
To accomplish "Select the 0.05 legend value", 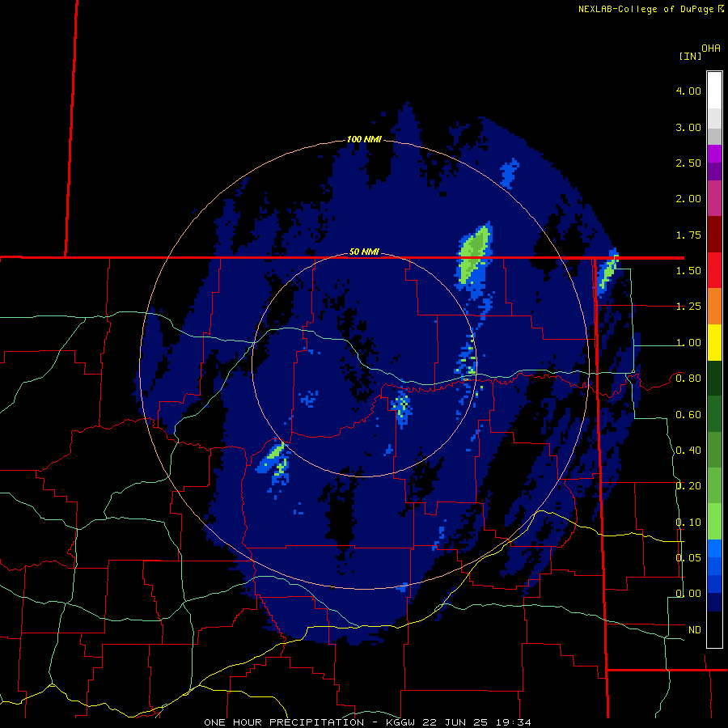I will (688, 557).
